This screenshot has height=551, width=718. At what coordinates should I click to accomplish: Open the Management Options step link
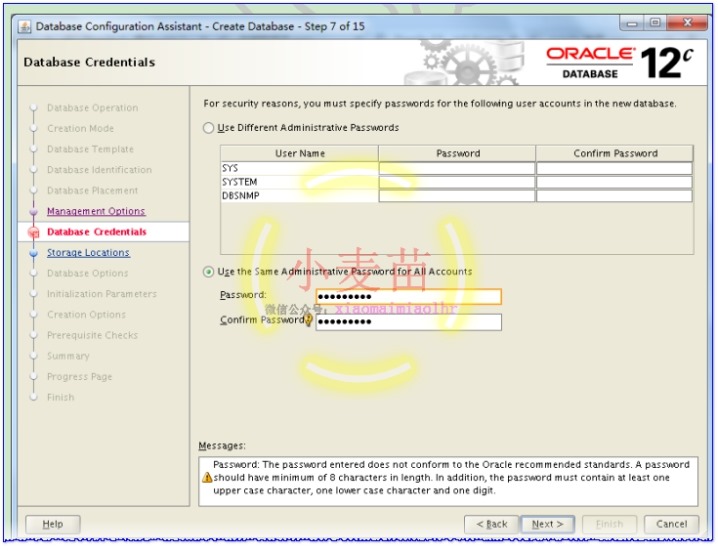point(96,211)
